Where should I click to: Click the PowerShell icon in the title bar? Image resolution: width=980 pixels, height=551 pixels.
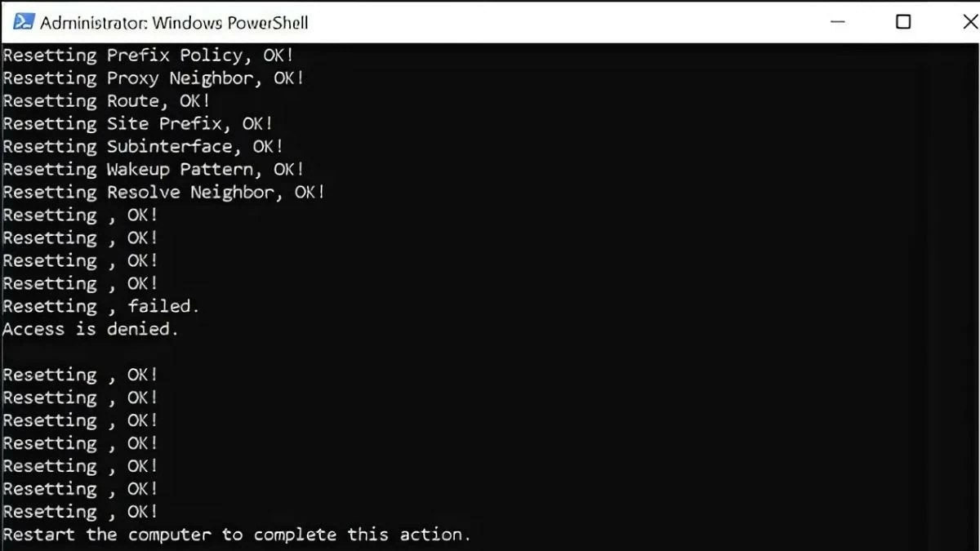pos(24,22)
